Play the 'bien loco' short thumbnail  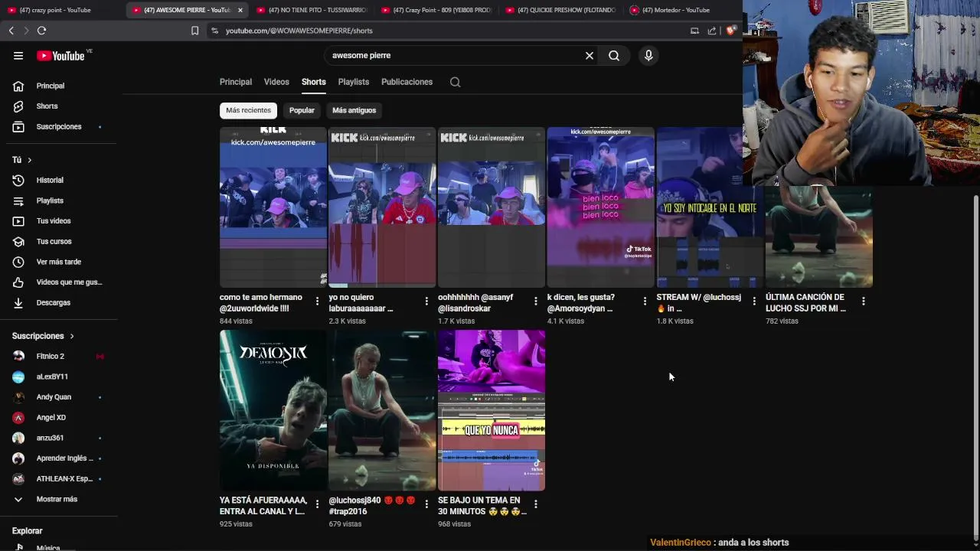[x=601, y=207]
